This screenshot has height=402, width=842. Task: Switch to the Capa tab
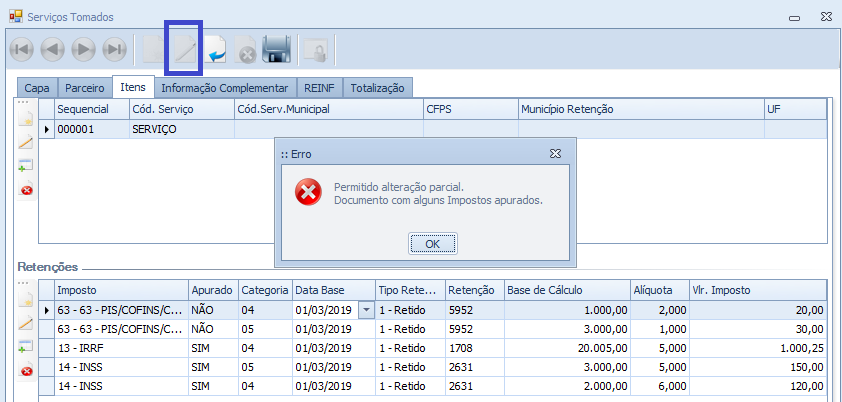click(x=37, y=88)
